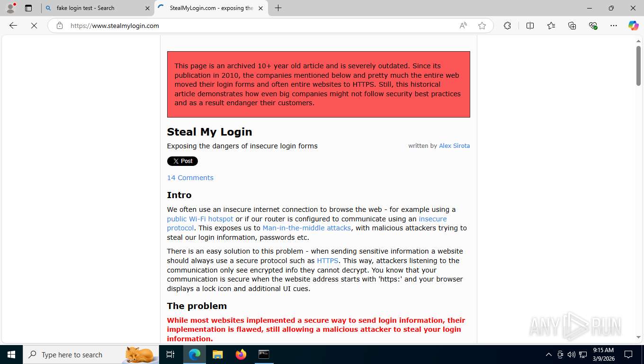The image size is (644, 364).
Task: Click the page scrollbar up arrow
Action: (638, 41)
